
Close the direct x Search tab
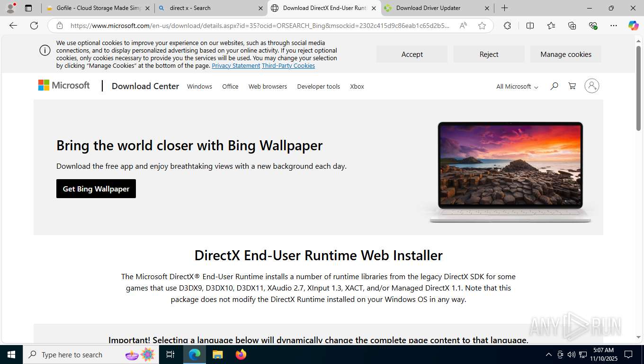pyautogui.click(x=260, y=8)
